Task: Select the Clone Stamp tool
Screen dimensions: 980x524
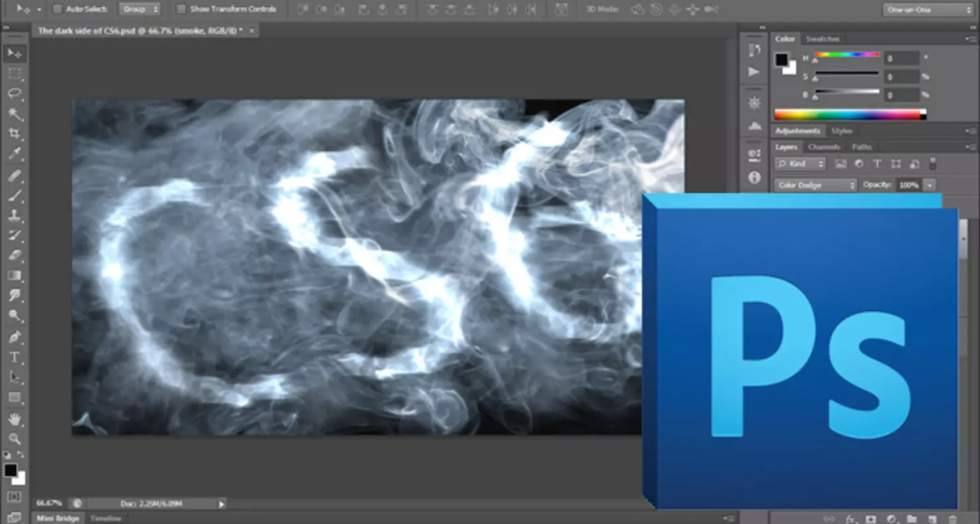Action: [15, 215]
